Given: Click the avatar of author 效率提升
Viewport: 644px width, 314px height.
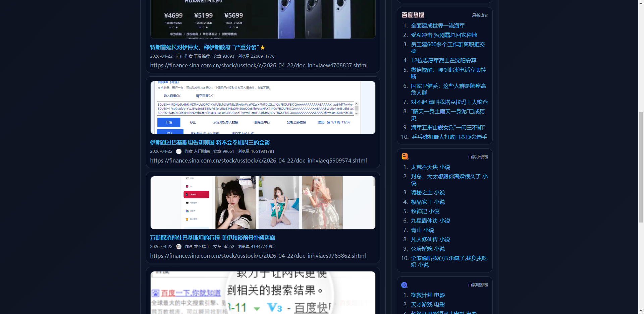Looking at the screenshot, I should tap(179, 247).
